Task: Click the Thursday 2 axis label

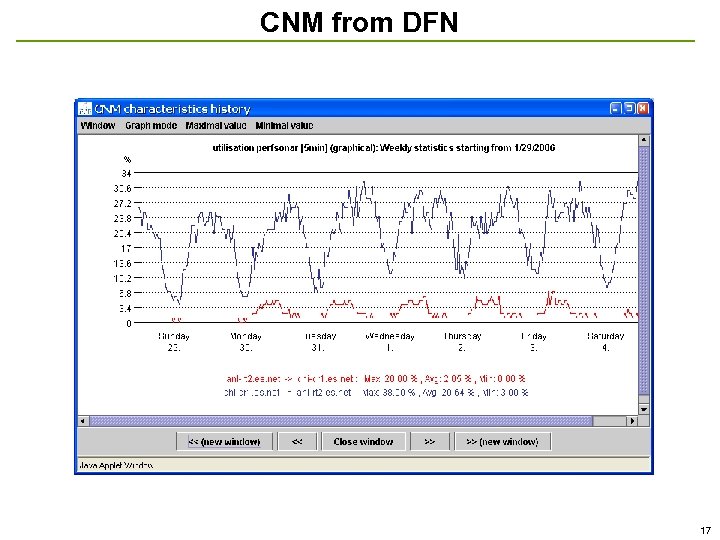Action: (462, 342)
